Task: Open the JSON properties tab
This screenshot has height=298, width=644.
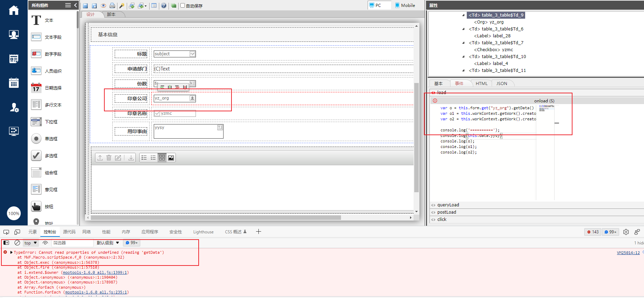Action: pyautogui.click(x=502, y=83)
